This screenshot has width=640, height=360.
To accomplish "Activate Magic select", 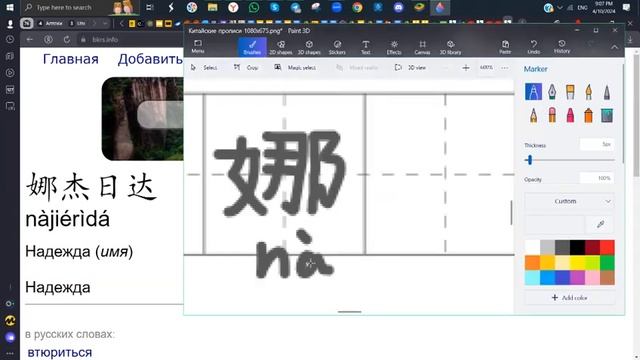I will (296, 68).
